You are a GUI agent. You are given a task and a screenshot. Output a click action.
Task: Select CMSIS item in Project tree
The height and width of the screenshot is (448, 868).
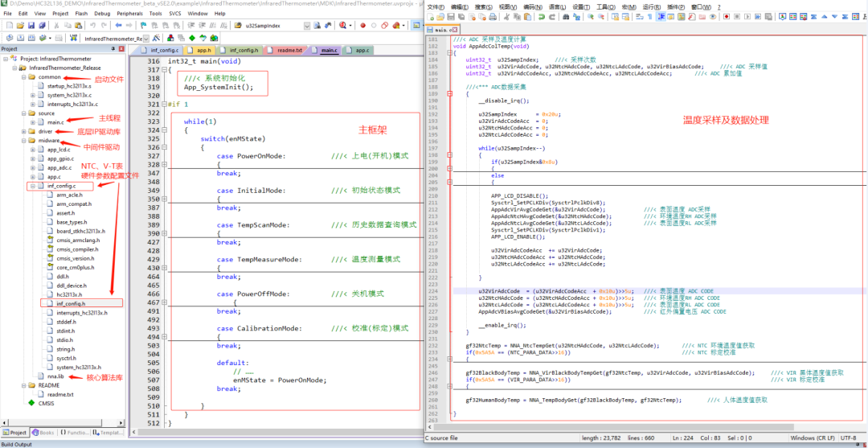pos(42,403)
